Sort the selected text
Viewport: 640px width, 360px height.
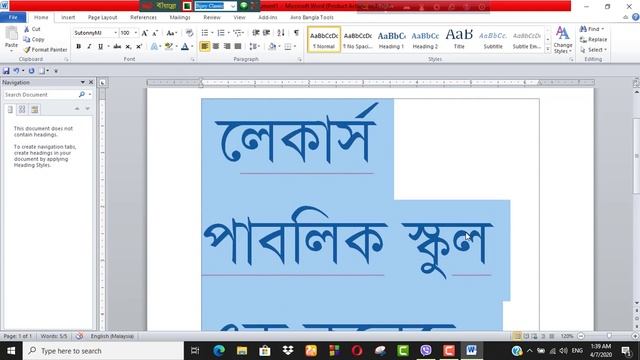(x=281, y=33)
